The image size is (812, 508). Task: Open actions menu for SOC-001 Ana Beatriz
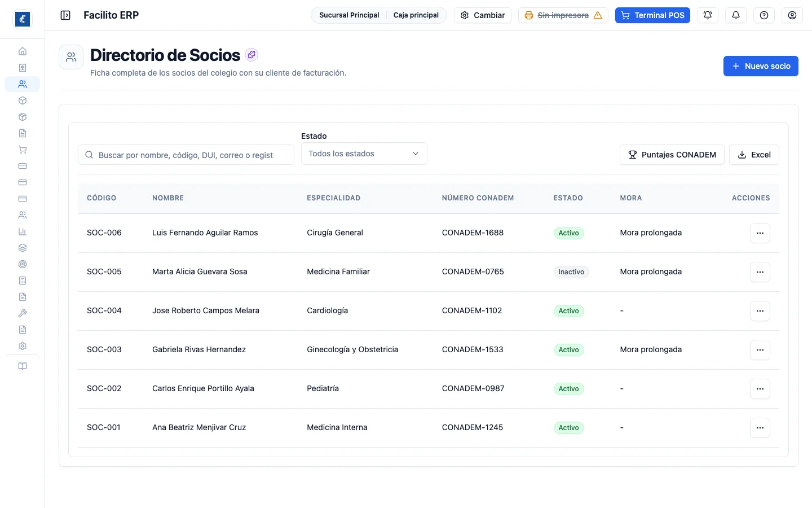click(760, 428)
